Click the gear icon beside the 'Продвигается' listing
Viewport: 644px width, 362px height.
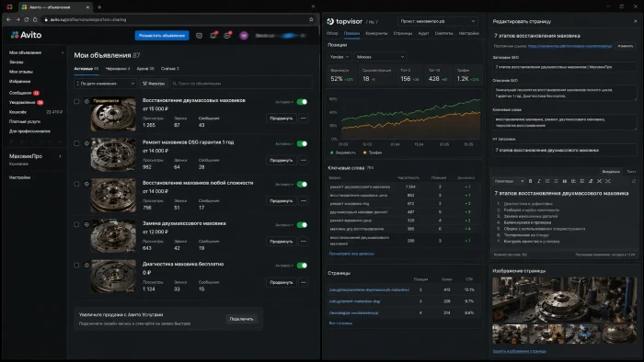86,101
